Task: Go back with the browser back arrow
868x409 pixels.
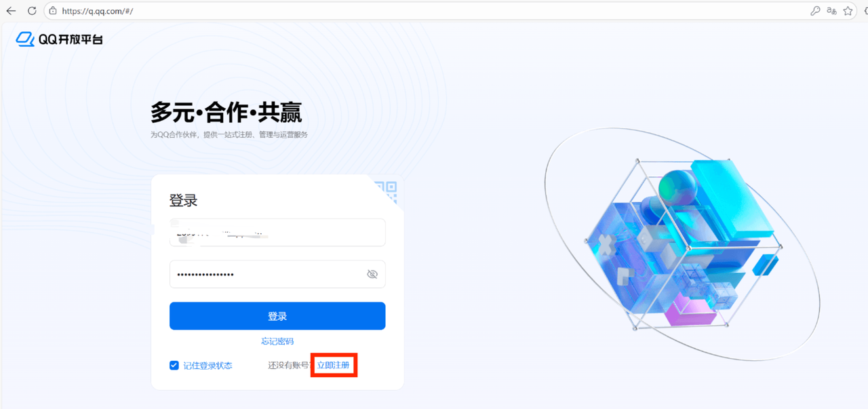Action: (x=11, y=11)
